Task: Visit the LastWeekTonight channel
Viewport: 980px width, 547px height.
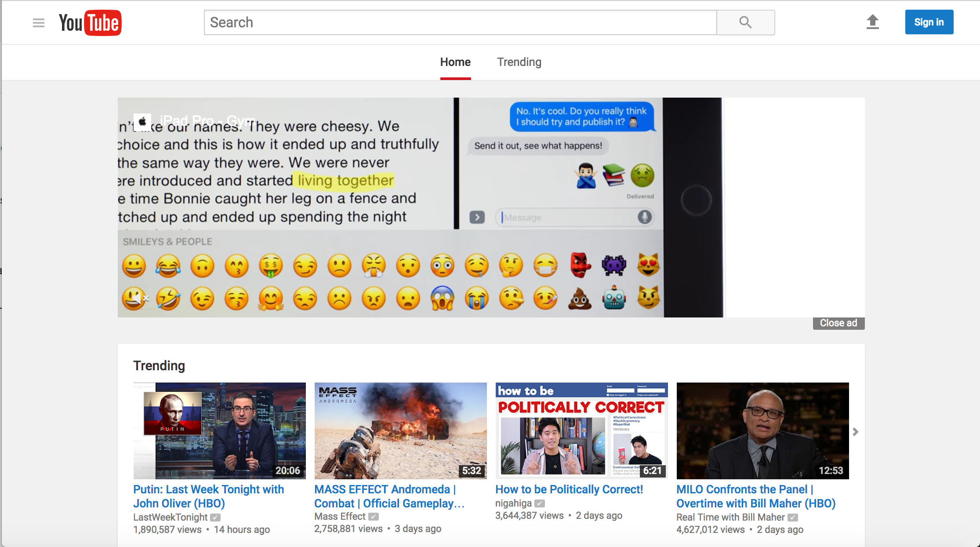Action: (x=170, y=518)
